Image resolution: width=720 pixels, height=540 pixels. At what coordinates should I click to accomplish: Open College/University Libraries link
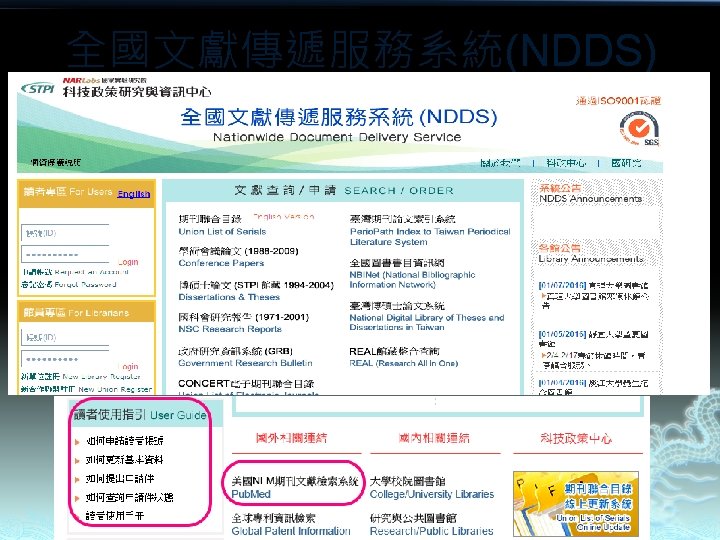pyautogui.click(x=432, y=494)
